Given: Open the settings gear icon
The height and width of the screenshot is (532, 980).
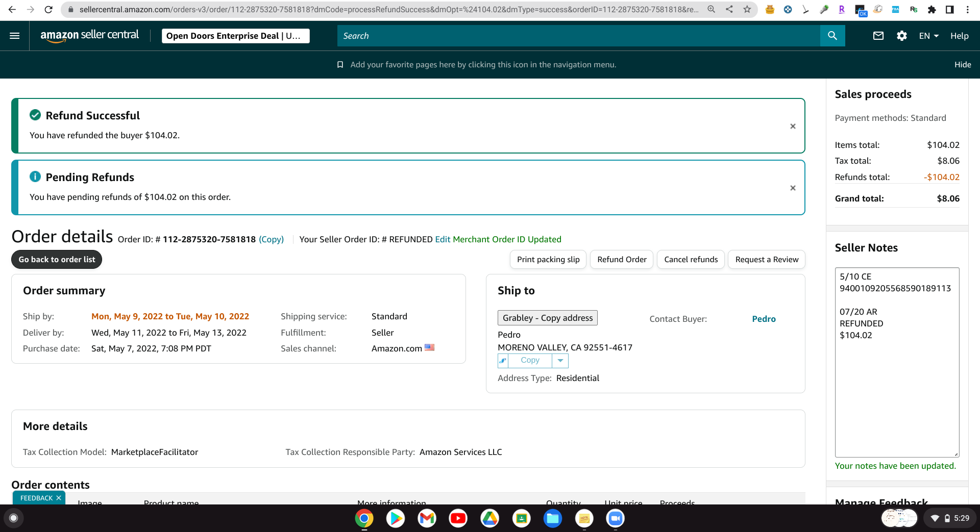Looking at the screenshot, I should [902, 36].
